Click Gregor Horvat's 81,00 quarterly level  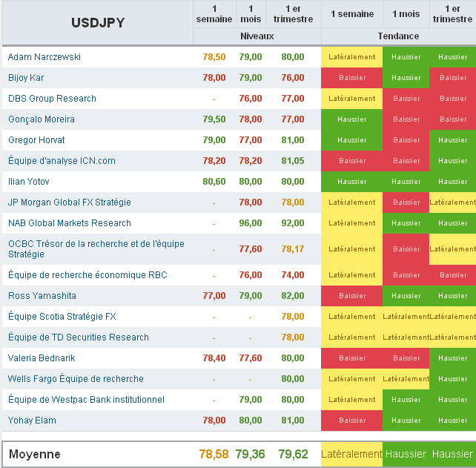(x=293, y=139)
